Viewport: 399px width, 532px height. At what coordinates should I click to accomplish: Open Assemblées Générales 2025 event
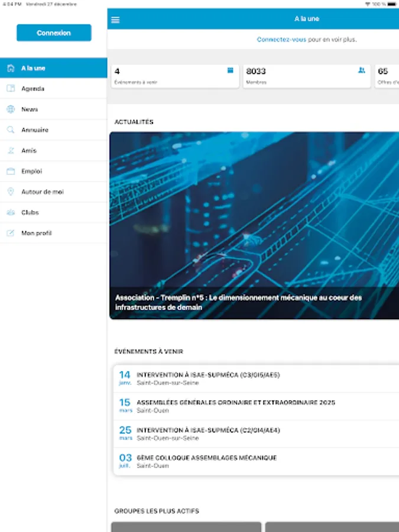coord(256,406)
